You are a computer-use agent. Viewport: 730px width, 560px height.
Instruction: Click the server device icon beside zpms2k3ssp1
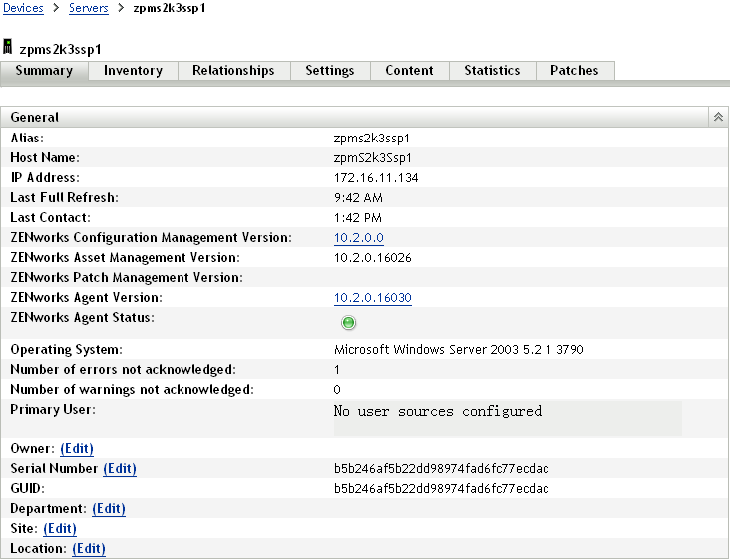(x=8, y=47)
